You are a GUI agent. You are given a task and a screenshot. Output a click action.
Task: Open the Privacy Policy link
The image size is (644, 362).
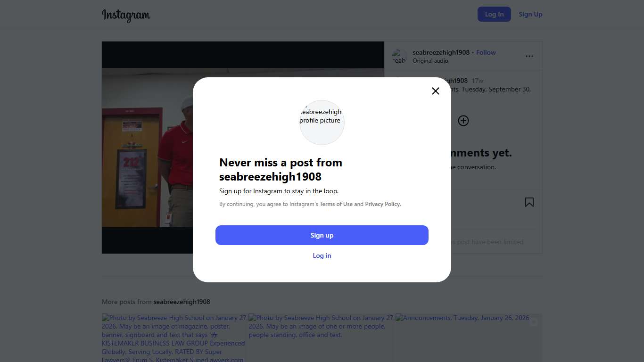click(x=382, y=204)
